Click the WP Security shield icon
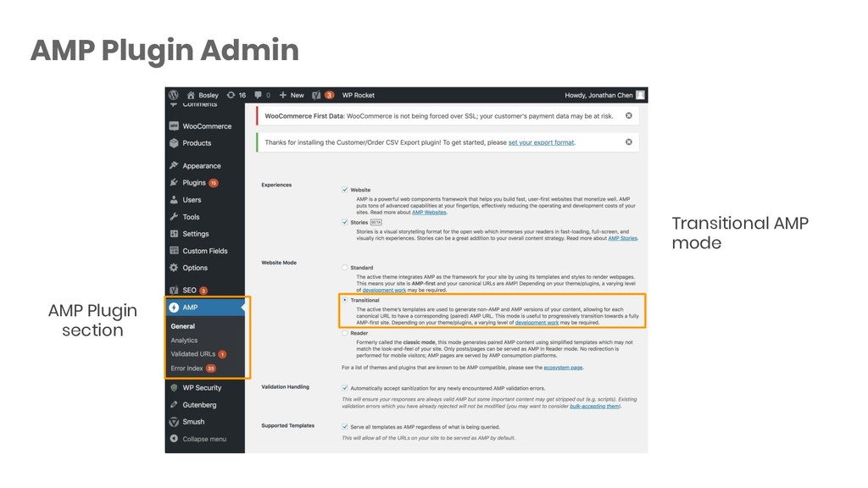 174,388
